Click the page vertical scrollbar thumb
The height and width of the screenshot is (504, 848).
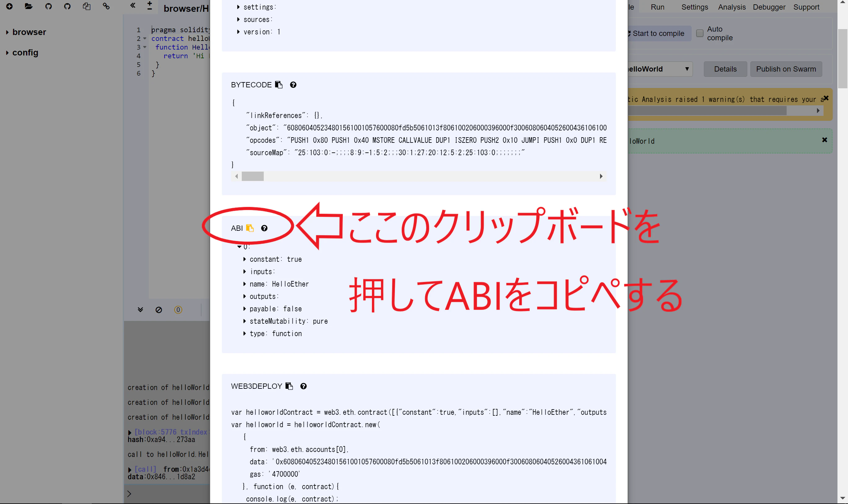coord(842,59)
